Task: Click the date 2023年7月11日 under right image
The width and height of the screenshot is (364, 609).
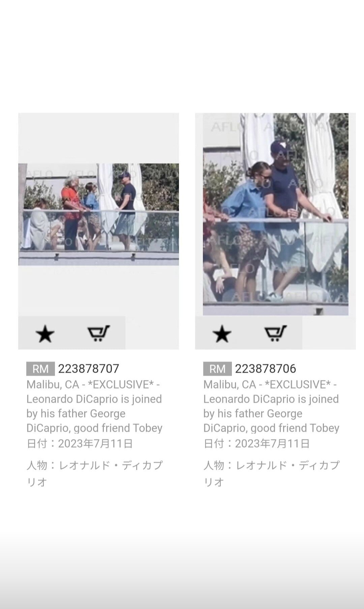Action: 272,443
